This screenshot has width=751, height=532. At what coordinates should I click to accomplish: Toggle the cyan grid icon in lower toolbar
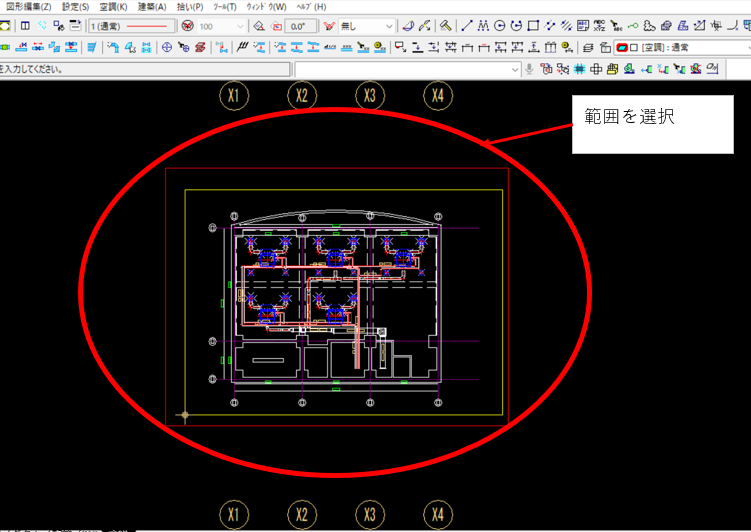tap(580, 69)
